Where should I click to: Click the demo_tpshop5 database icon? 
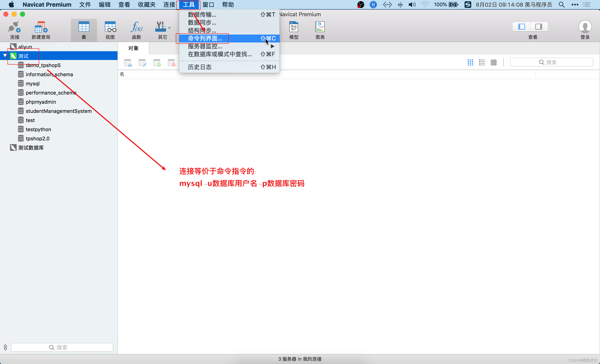21,65
